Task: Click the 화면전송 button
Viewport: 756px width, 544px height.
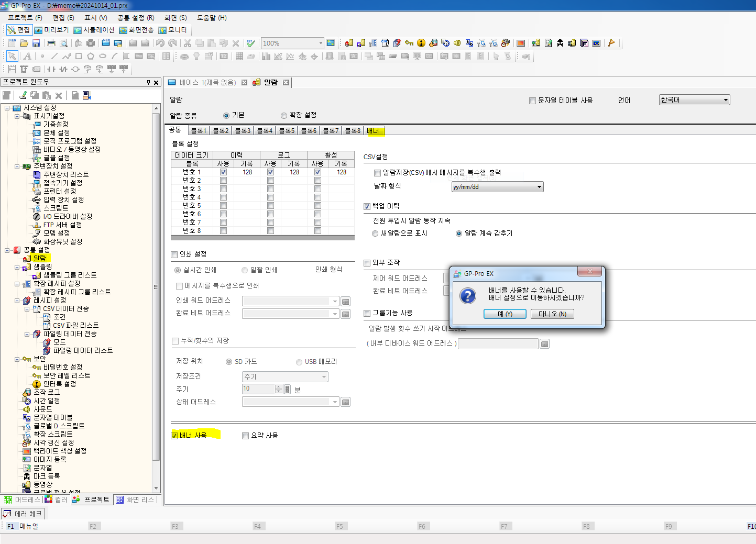Action: click(137, 30)
